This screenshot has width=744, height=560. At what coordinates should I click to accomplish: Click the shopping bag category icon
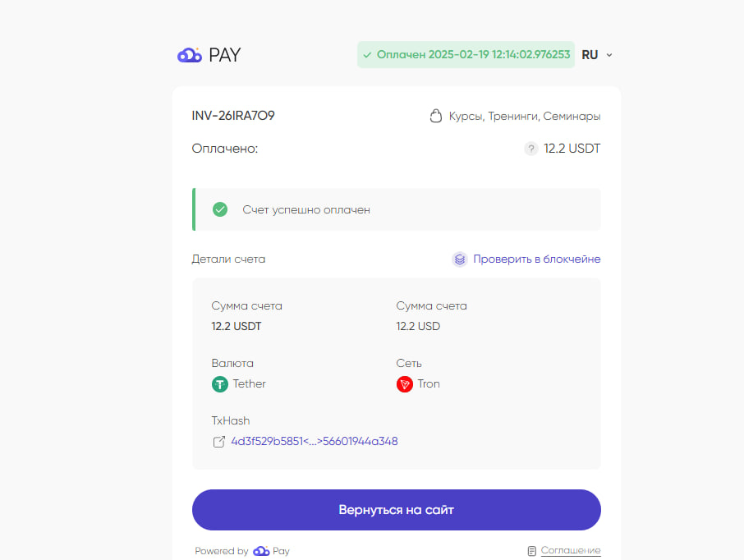click(x=435, y=116)
